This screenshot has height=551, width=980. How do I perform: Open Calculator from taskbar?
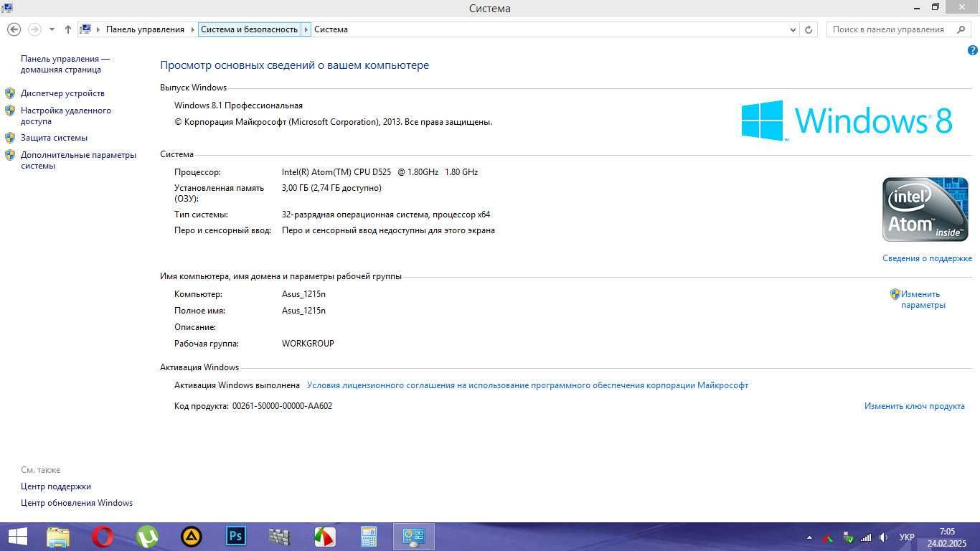point(369,537)
